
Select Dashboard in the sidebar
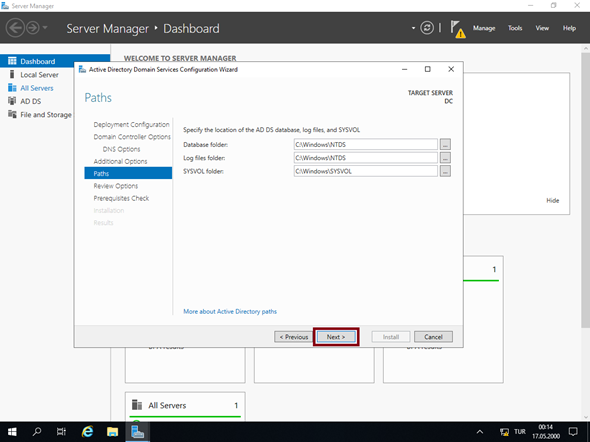click(55, 61)
